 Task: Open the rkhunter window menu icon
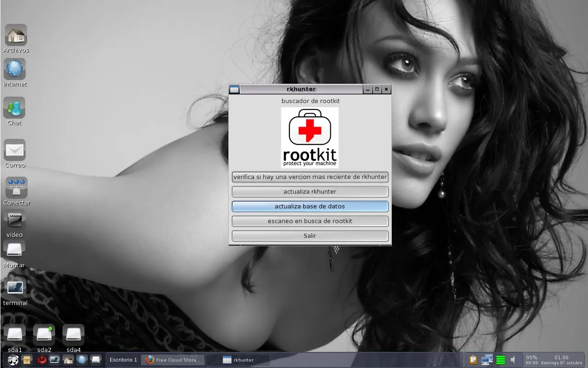(x=234, y=89)
